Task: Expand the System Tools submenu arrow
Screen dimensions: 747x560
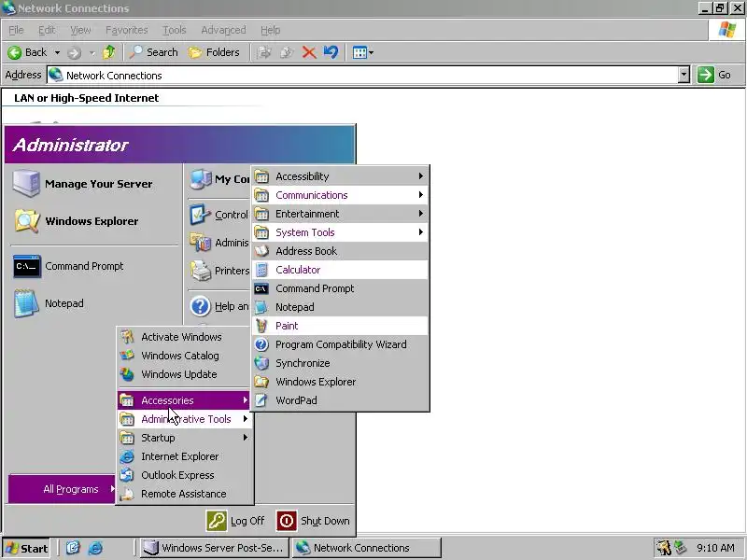Action: [421, 231]
